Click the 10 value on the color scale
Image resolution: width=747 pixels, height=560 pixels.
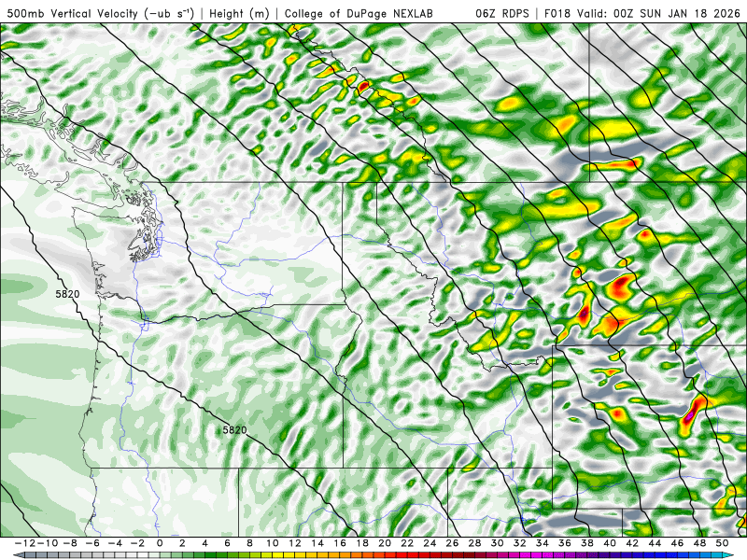click(272, 543)
